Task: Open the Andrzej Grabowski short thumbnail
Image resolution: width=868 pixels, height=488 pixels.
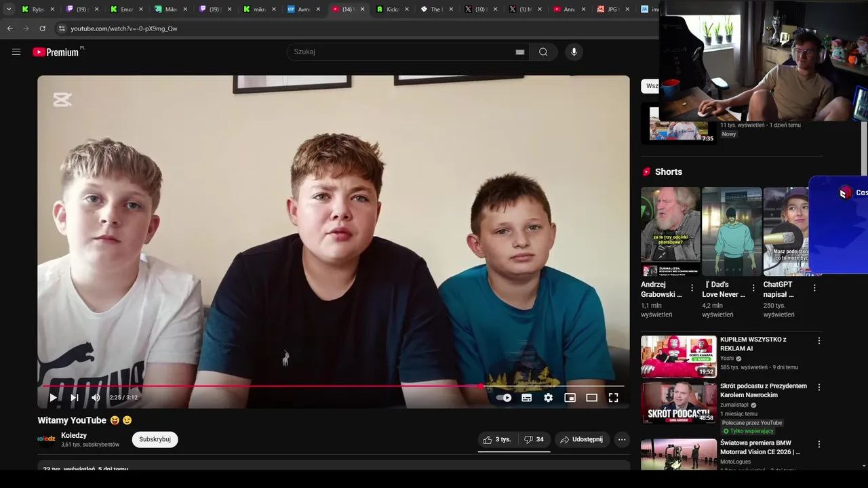Action: tap(671, 231)
